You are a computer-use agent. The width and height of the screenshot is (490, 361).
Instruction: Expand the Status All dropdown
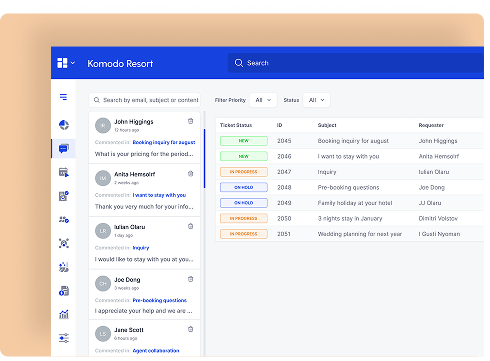click(x=316, y=100)
